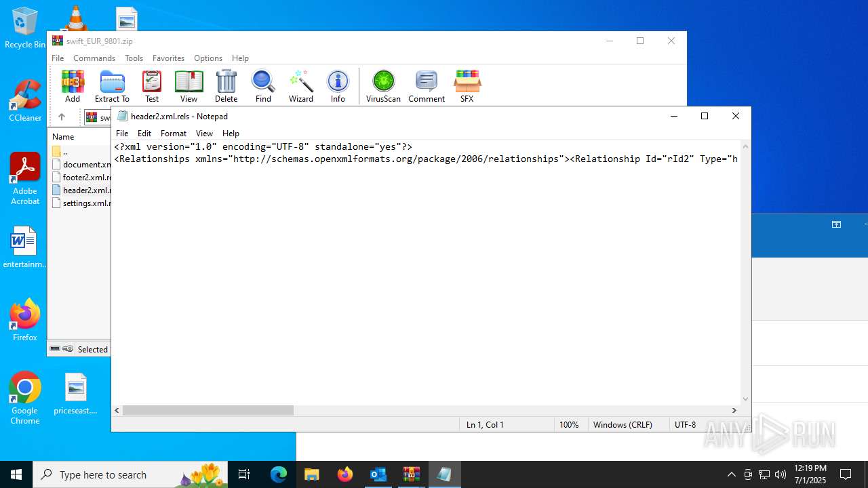The width and height of the screenshot is (868, 488).
Task: Show hidden system tray icons
Action: [731, 474]
